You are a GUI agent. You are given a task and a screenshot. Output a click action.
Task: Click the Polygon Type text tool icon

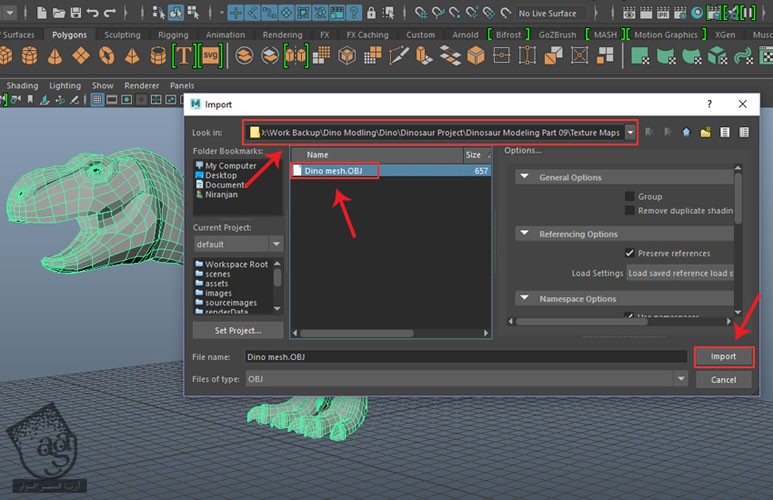tap(183, 56)
